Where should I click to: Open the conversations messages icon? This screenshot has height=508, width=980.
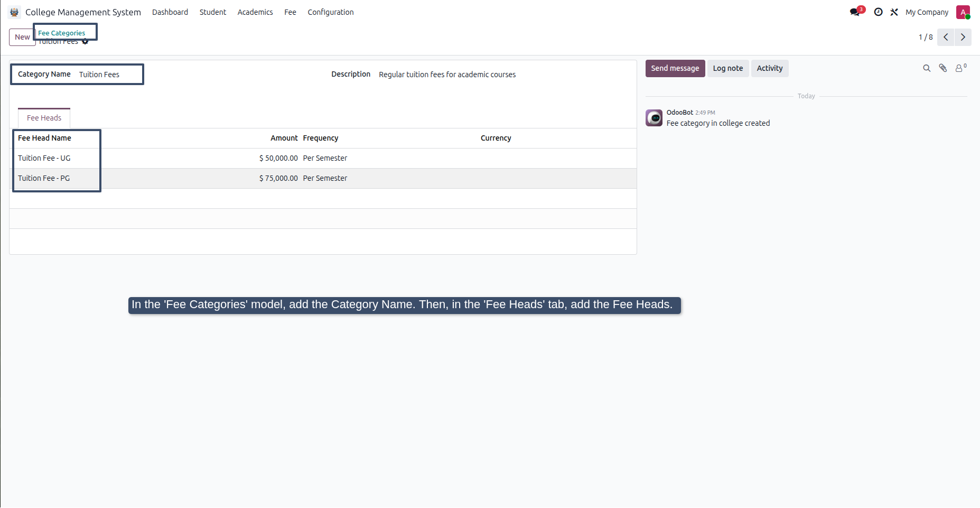[x=855, y=12]
